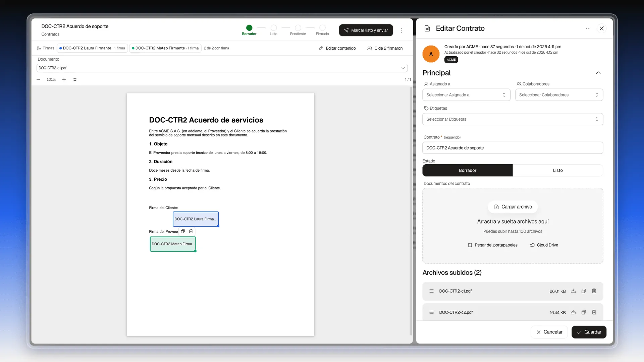The image size is (644, 362).
Task: Click the 1 / 1 page indicator
Action: click(x=408, y=79)
